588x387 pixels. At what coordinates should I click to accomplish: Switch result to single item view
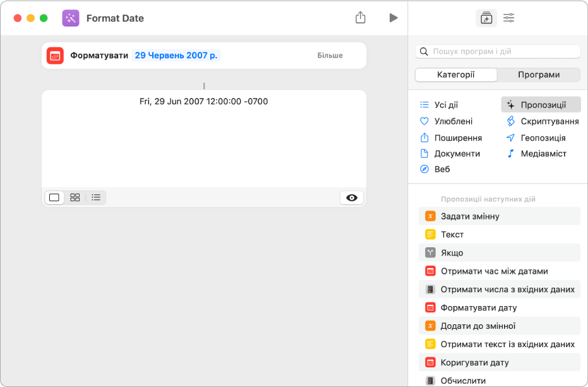(54, 198)
